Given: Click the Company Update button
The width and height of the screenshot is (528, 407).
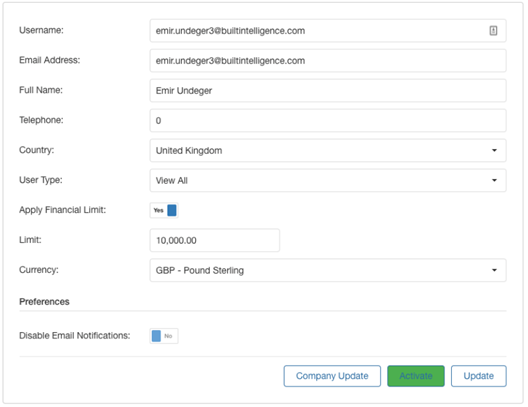Looking at the screenshot, I should click(332, 376).
